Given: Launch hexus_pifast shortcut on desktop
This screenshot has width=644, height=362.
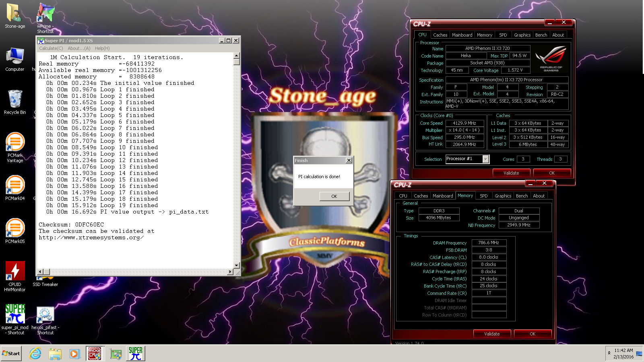Looking at the screenshot, I should click(x=45, y=321).
